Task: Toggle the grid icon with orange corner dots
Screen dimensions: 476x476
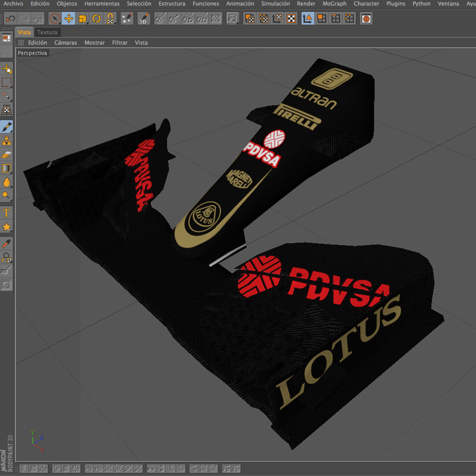Action: click(x=349, y=19)
